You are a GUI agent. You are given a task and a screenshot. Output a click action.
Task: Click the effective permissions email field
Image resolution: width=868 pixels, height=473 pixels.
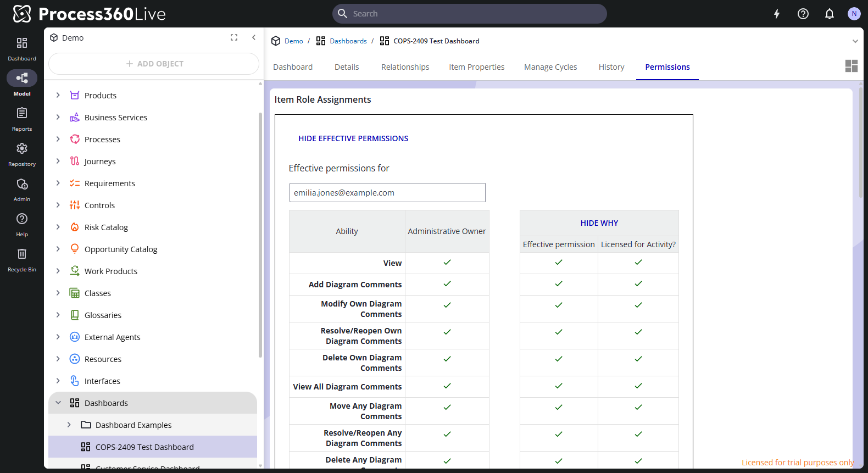387,193
